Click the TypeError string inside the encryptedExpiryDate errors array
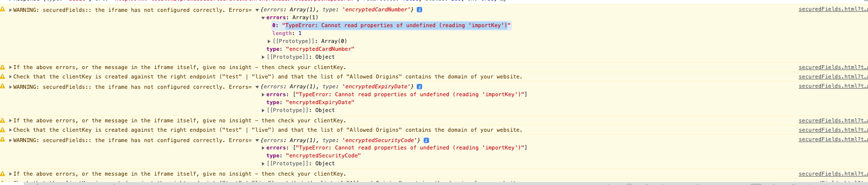The width and height of the screenshot is (868, 185). pyautogui.click(x=410, y=95)
